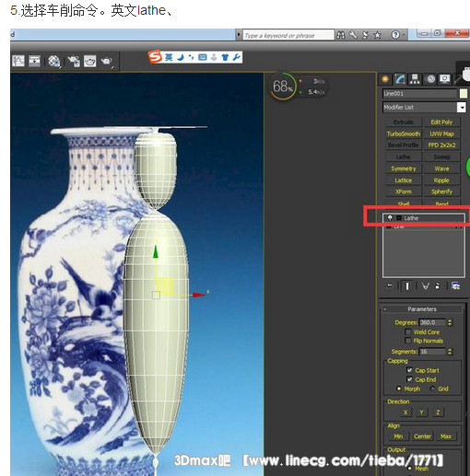Enable the Weld Core checkbox

pos(408,331)
